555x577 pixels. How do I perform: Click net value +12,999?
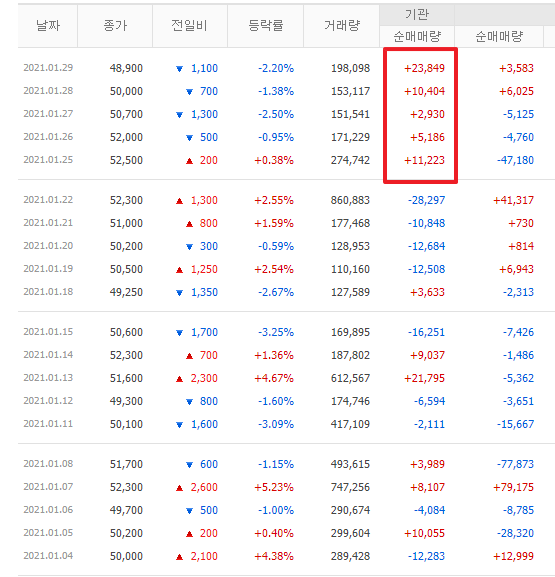point(513,556)
